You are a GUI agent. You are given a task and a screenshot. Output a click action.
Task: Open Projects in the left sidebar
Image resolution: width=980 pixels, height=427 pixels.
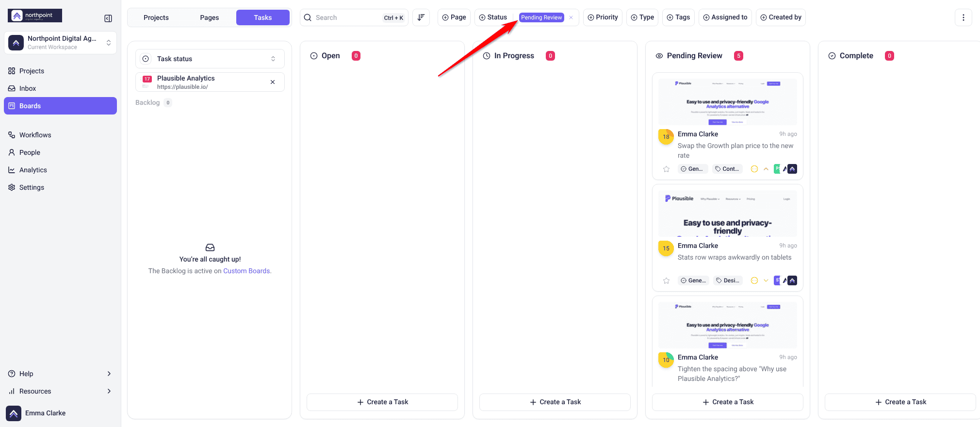click(60, 71)
